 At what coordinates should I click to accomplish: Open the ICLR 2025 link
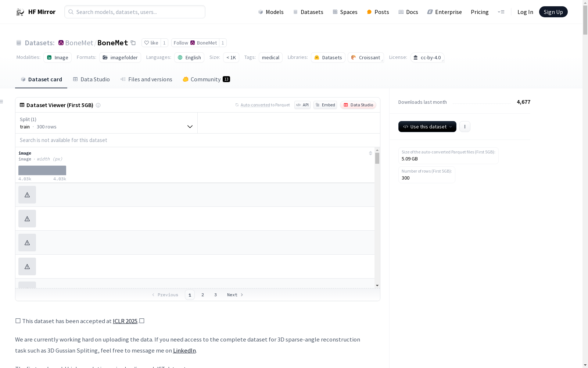pyautogui.click(x=125, y=321)
